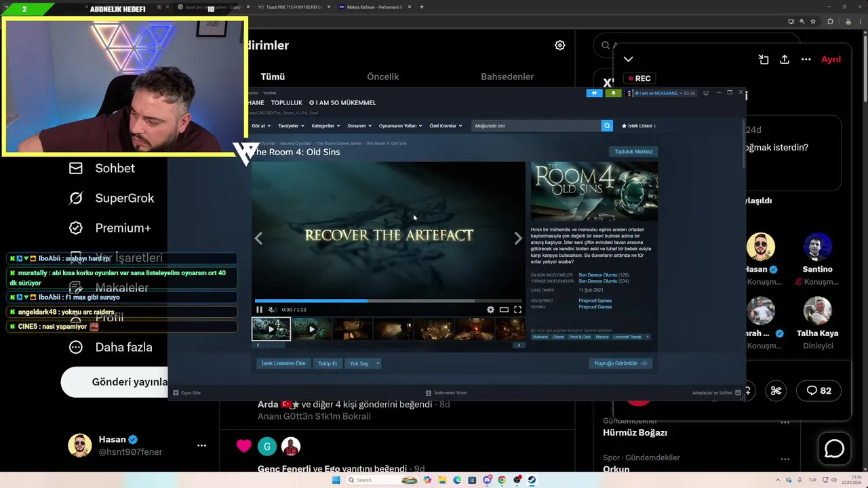Screen dimensions: 868x488
Task: Pause the Steam trailer video
Action: [259, 310]
